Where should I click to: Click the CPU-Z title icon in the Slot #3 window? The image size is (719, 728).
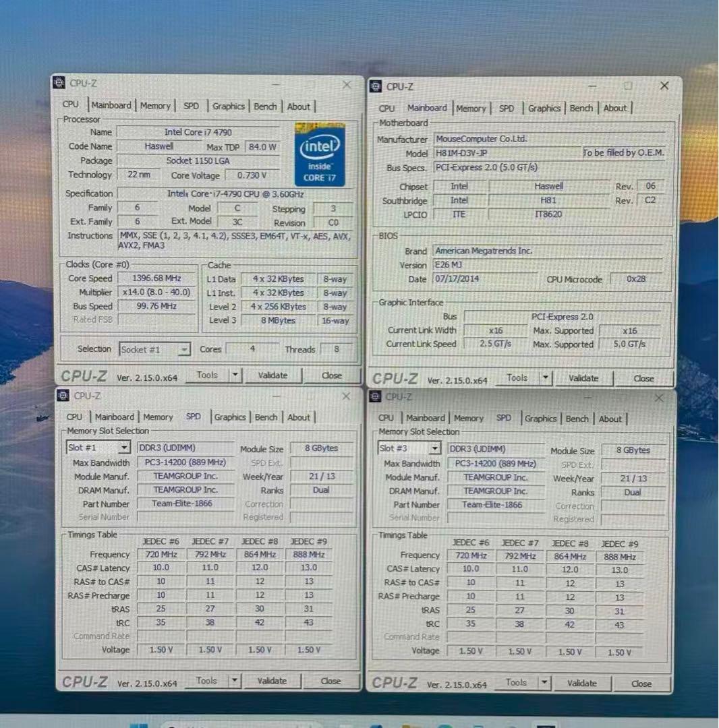375,396
